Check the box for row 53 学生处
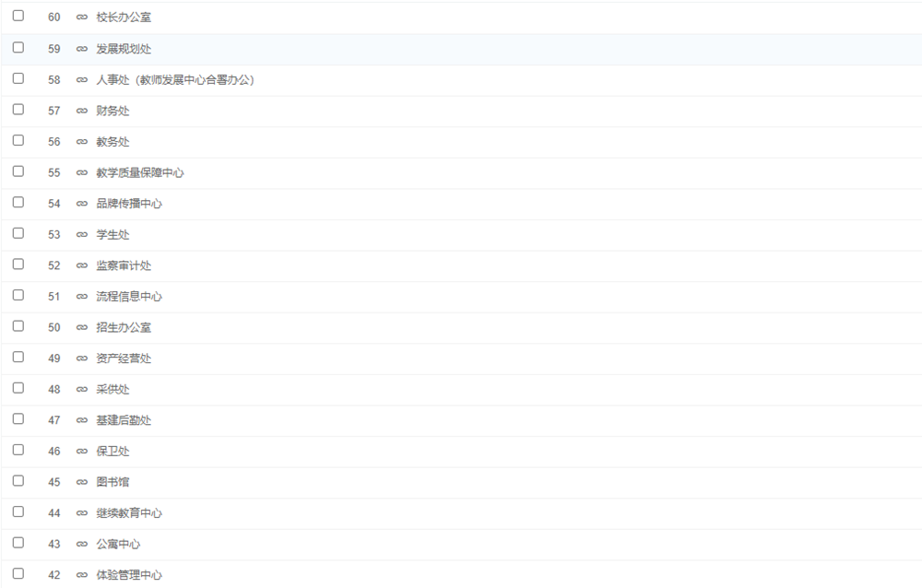Viewport: 922px width, 588px height. coord(18,233)
